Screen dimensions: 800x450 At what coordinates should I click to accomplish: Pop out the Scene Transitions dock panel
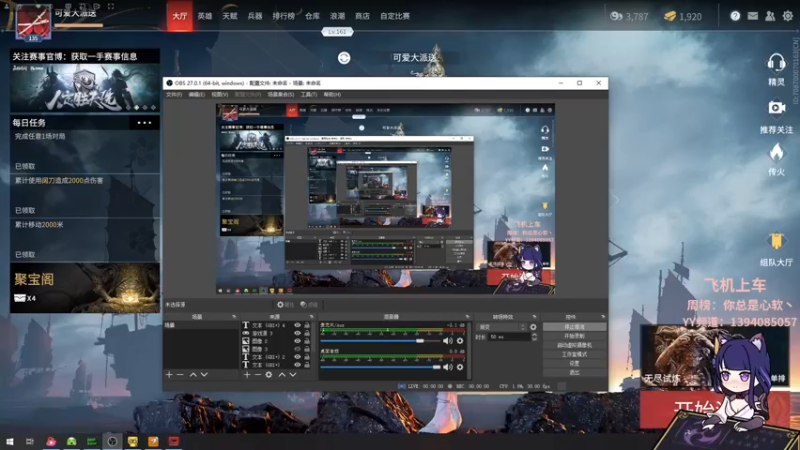[534, 317]
